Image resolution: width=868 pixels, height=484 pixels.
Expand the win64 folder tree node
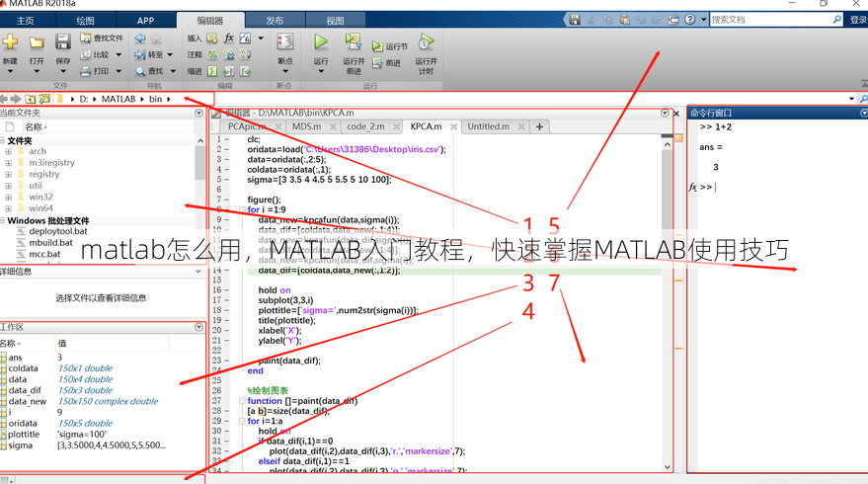point(8,208)
